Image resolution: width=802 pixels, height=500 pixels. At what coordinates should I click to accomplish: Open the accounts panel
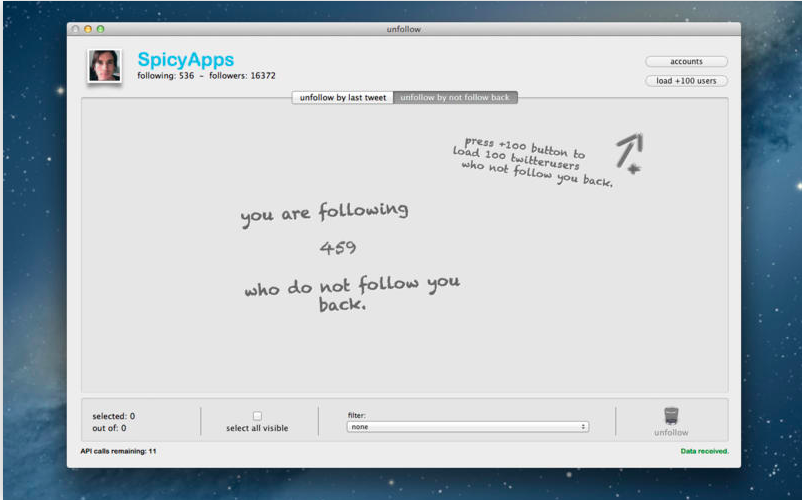(x=686, y=61)
